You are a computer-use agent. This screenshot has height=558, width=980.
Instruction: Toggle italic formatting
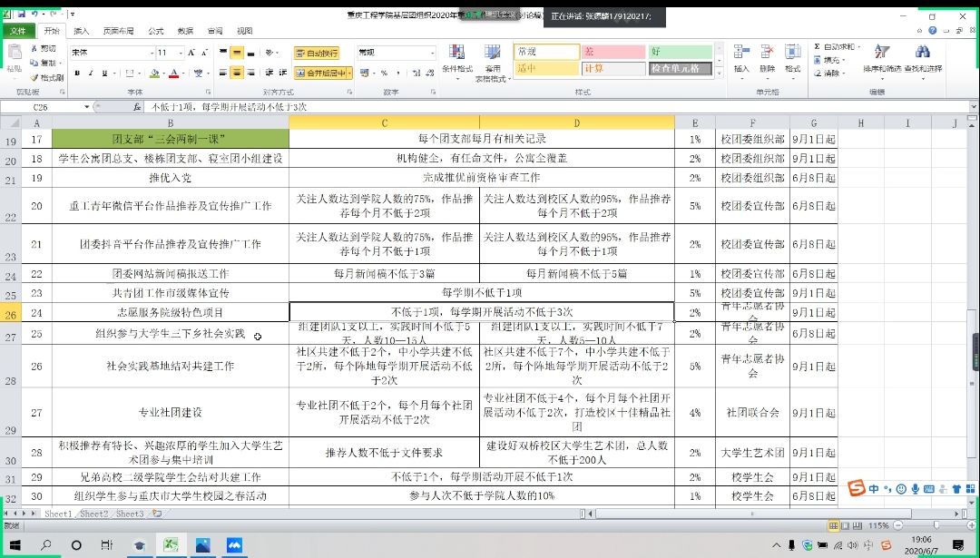coord(91,73)
